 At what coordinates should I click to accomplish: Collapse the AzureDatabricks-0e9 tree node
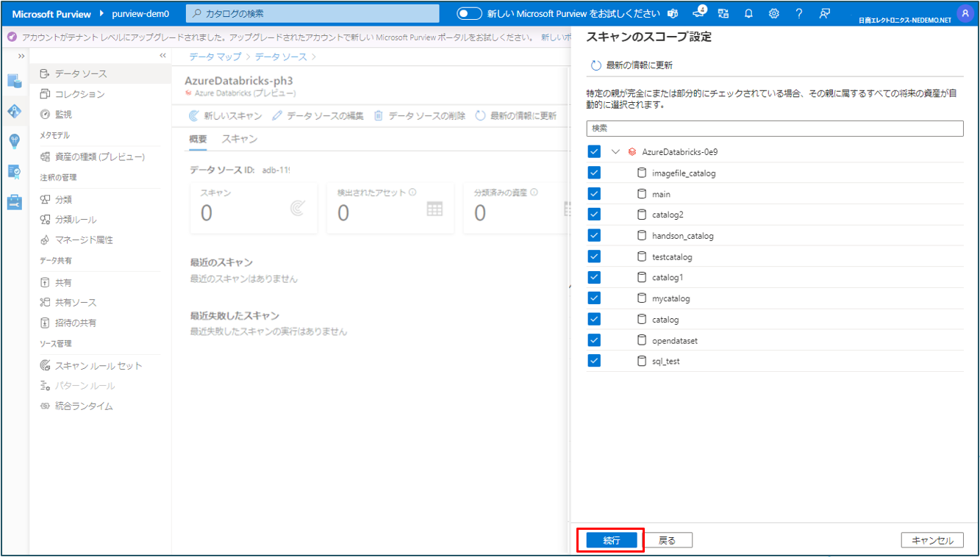615,152
